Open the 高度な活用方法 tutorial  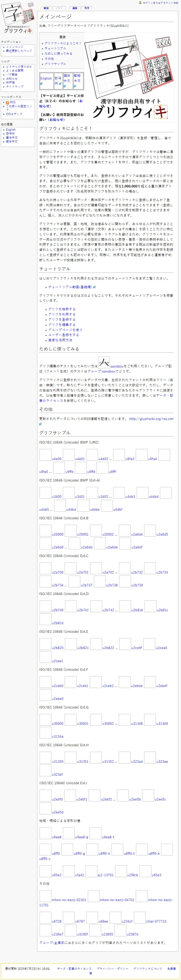(x=60, y=340)
